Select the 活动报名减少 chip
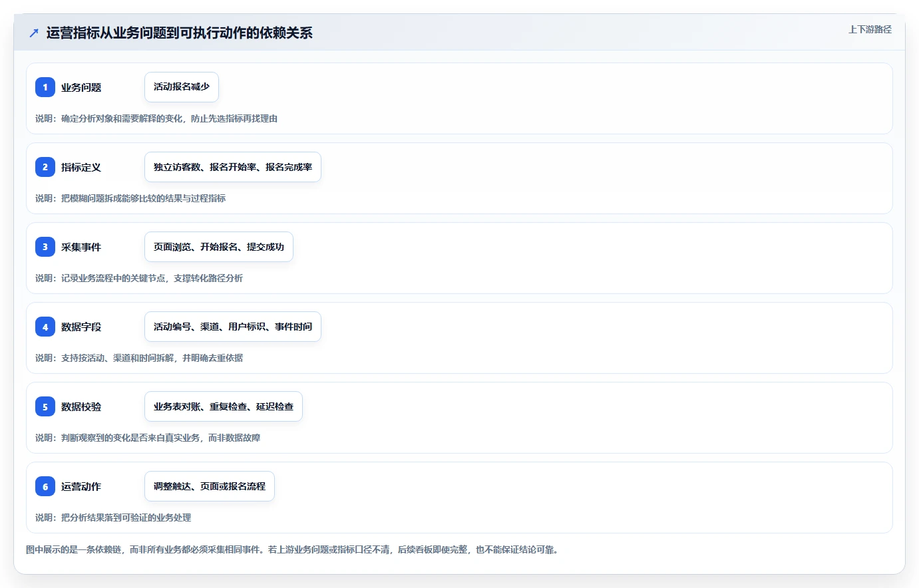 (182, 87)
